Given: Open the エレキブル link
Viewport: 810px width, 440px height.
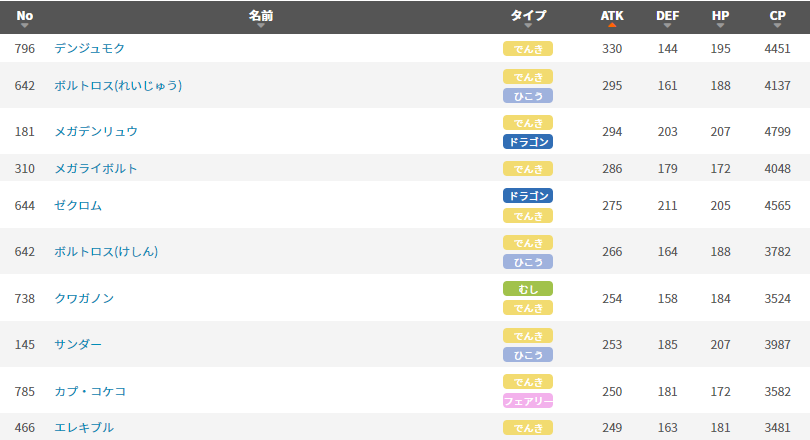Looking at the screenshot, I should 84,428.
